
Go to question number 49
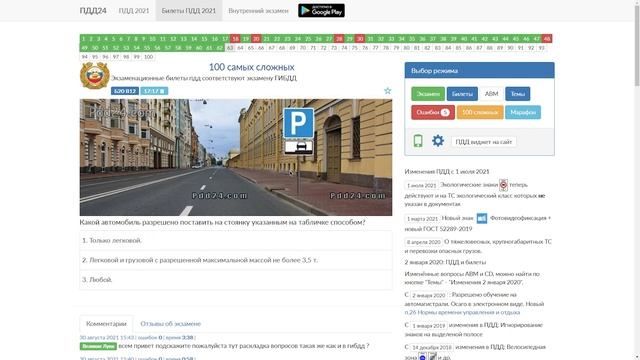pos(84,48)
